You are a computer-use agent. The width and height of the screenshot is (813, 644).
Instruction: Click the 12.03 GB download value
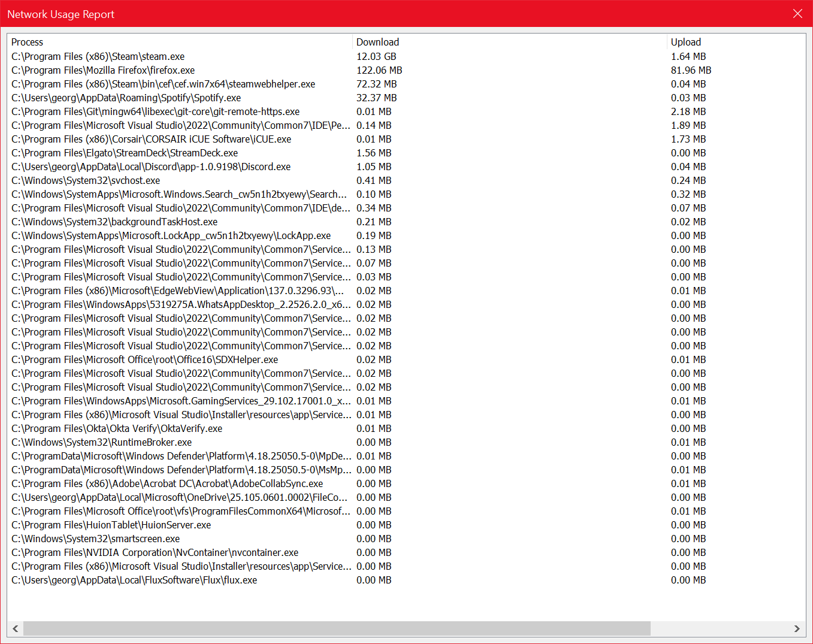[376, 56]
